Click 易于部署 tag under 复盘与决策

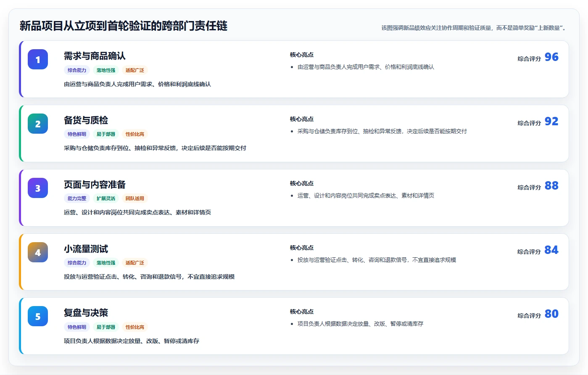pyautogui.click(x=106, y=327)
